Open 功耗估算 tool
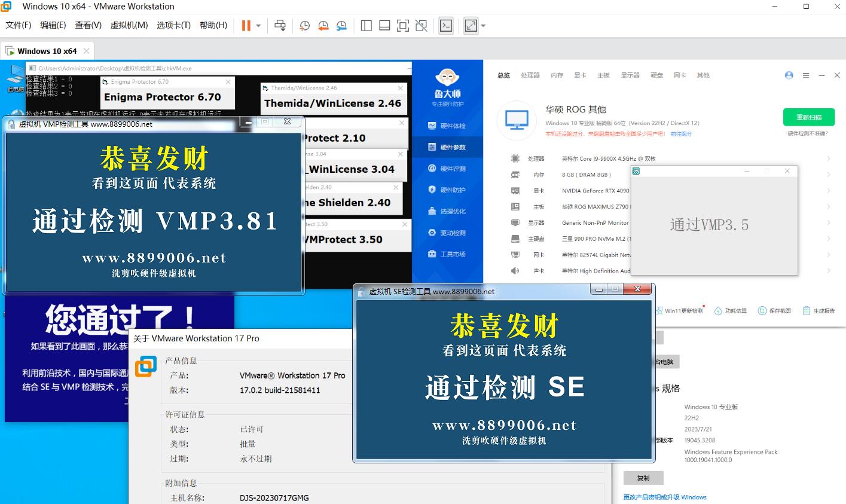Screen dimensions: 846x504 [x=731, y=311]
